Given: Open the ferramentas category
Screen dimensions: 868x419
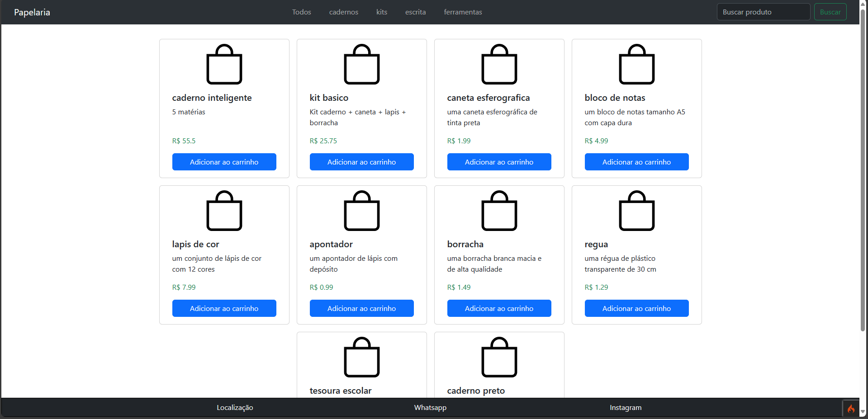Looking at the screenshot, I should [x=462, y=12].
